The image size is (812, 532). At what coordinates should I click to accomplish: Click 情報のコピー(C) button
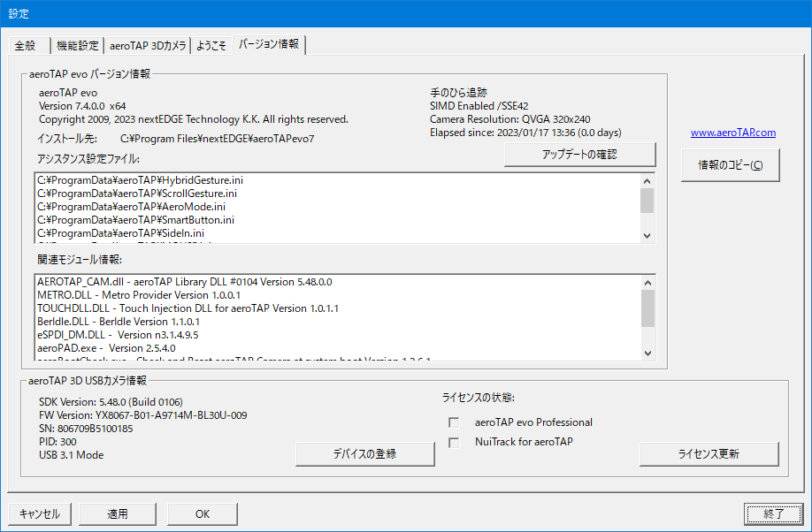coord(730,165)
